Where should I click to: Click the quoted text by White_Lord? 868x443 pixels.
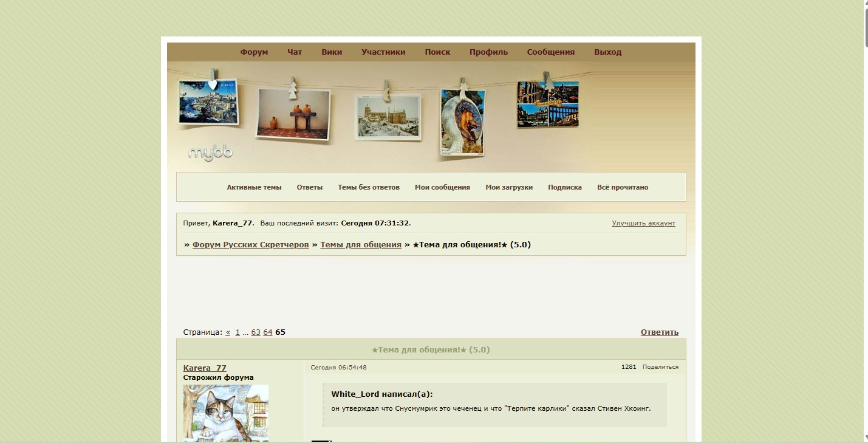[491, 408]
